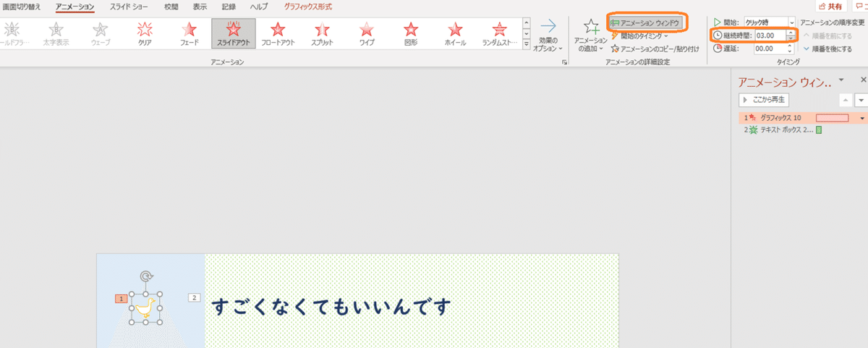The height and width of the screenshot is (348, 868).
Task: Open the ヘルプ ribbon tab
Action: [x=259, y=7]
